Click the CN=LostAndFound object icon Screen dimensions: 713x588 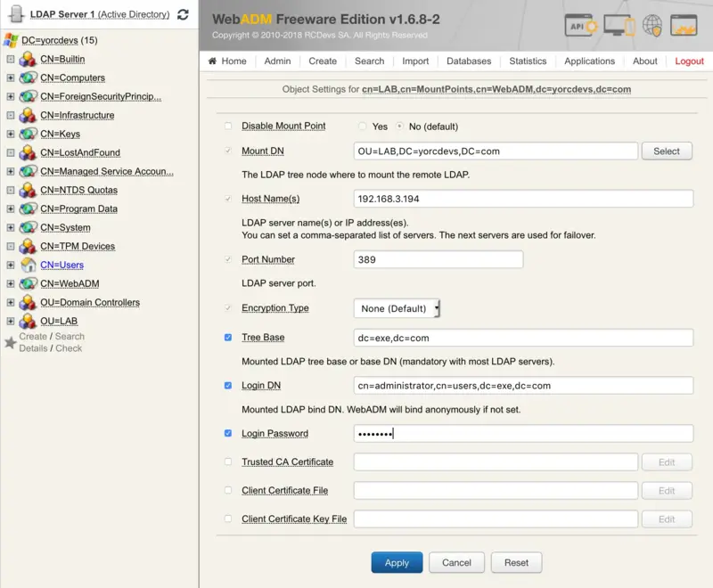(29, 152)
